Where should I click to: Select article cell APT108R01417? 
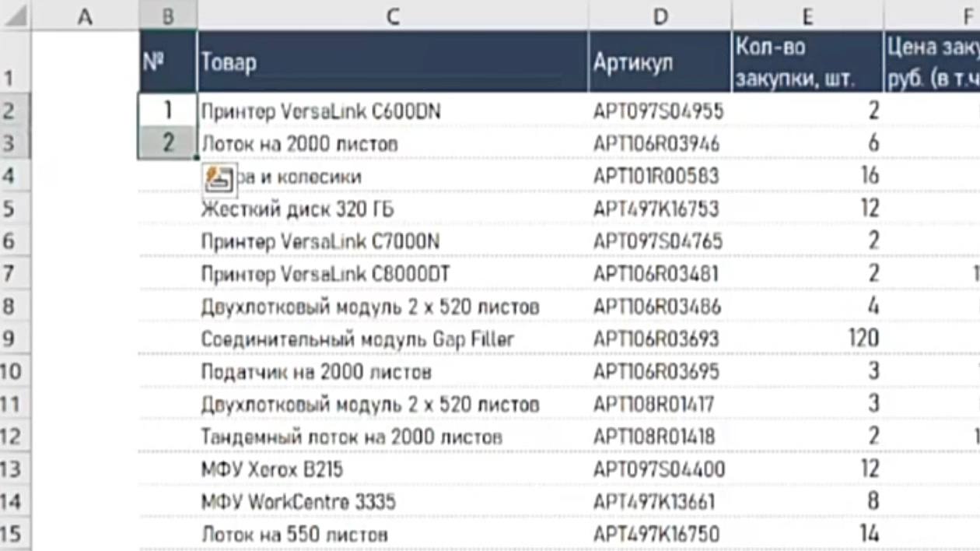coord(660,404)
